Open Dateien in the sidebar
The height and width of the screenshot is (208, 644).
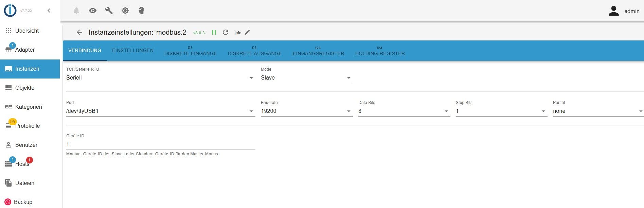coord(30,183)
